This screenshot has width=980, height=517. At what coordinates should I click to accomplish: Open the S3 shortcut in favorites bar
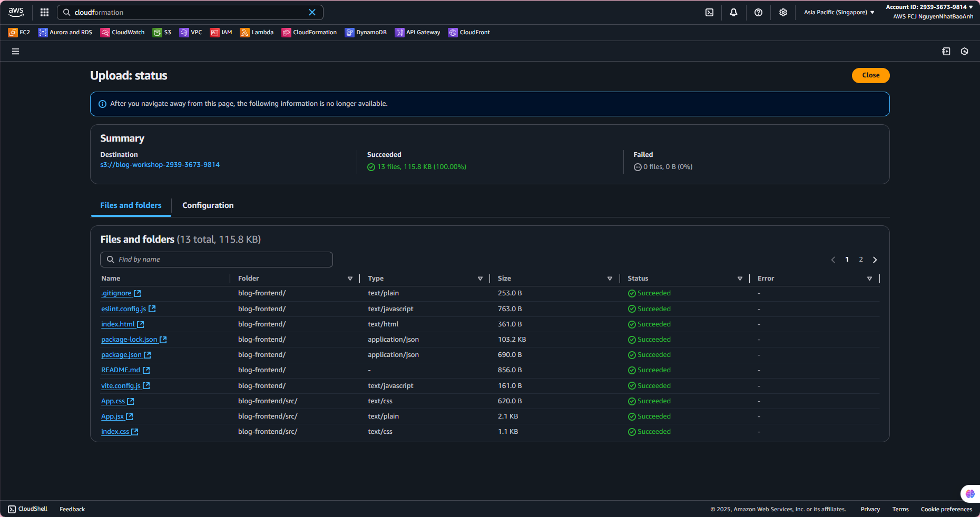click(x=162, y=33)
